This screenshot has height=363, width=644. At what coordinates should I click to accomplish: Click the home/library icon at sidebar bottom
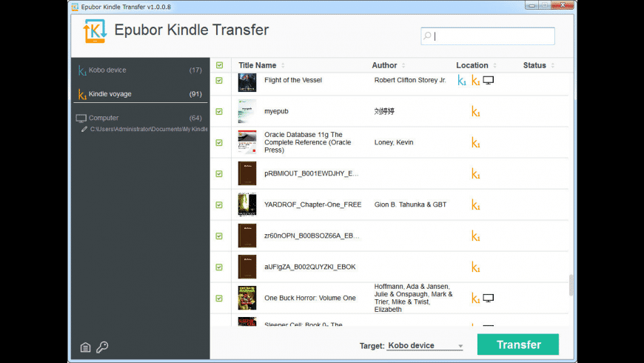(x=85, y=347)
